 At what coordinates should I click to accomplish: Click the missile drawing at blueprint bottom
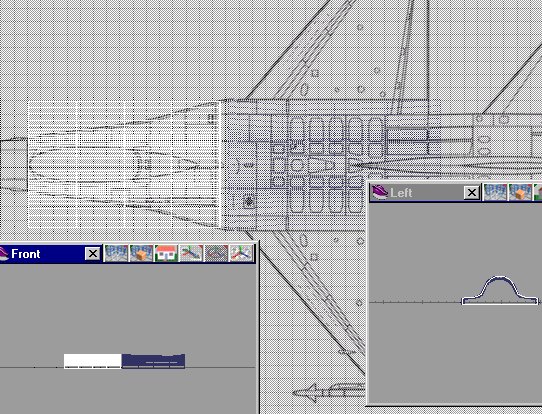tap(328, 393)
